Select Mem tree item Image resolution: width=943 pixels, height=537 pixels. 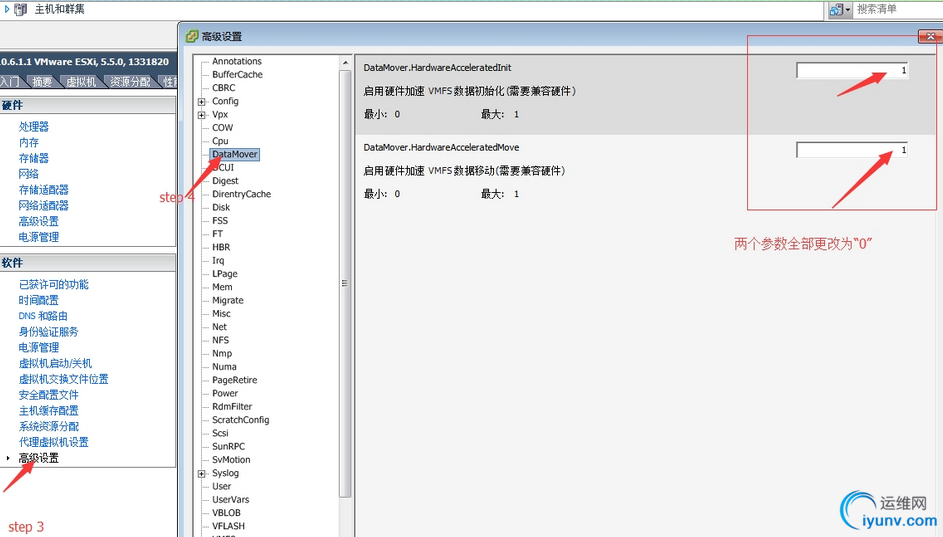point(222,287)
